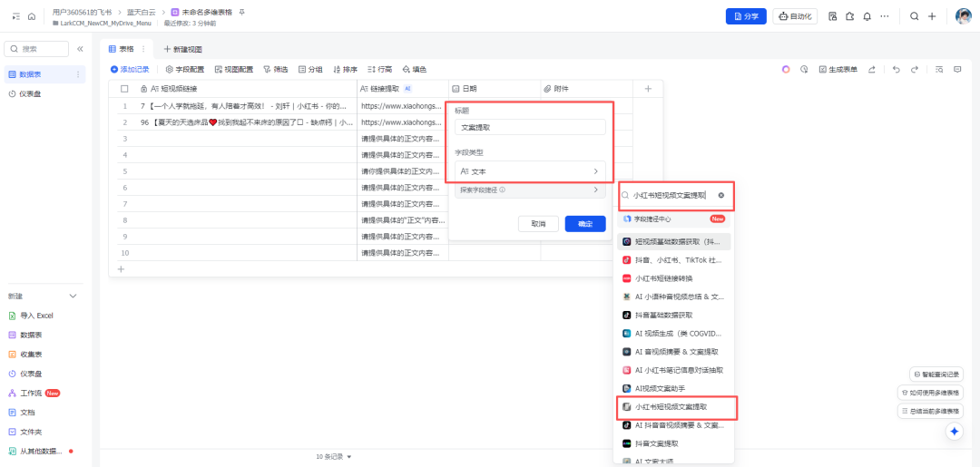Collapse the left sidebar with double-chevron
Screen dimensions: 980x467
point(80,49)
